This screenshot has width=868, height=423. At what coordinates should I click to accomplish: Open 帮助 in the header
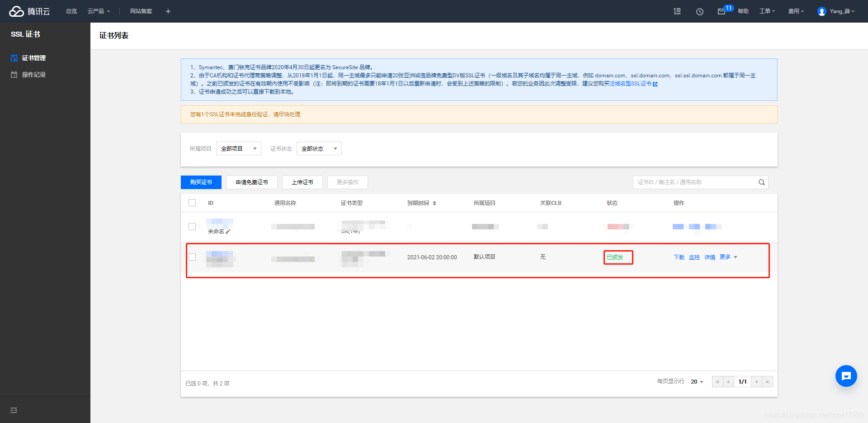tap(743, 11)
